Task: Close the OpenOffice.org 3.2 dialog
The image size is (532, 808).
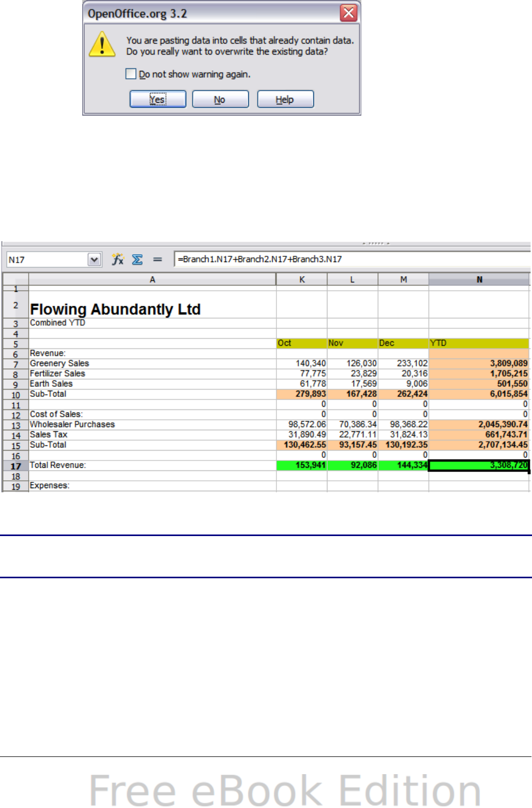Action: tap(348, 13)
